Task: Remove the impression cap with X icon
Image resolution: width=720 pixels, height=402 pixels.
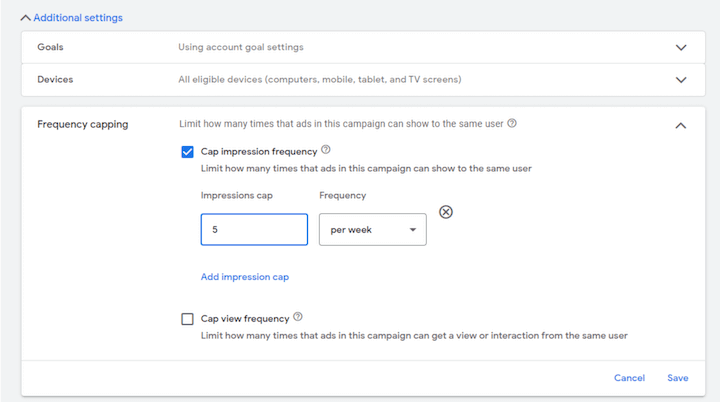Action: click(445, 212)
